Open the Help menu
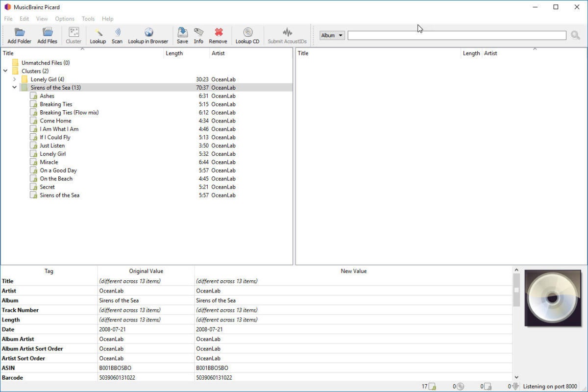Screen dimensions: 588x392 [x=107, y=19]
